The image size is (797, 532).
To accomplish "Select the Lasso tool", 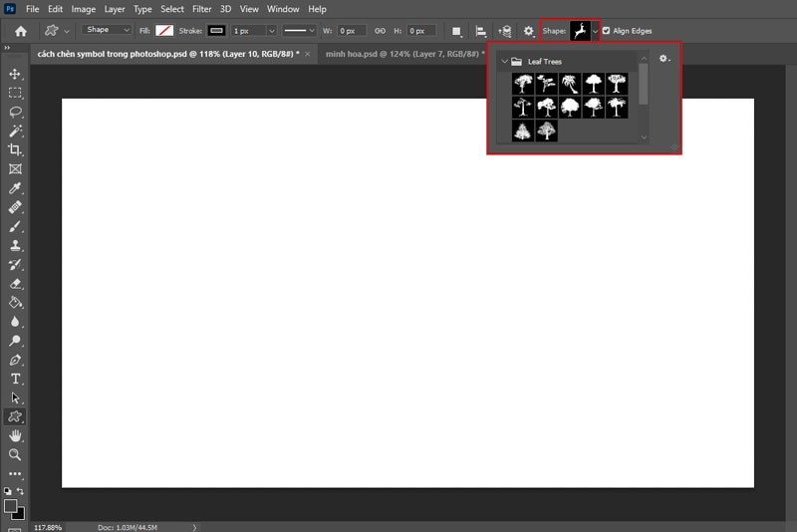I will (15, 112).
